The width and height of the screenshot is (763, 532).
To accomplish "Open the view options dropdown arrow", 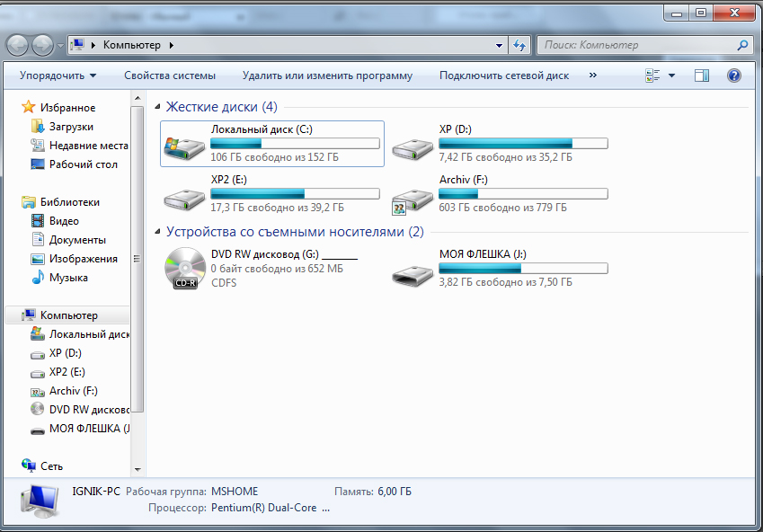I will coord(672,75).
